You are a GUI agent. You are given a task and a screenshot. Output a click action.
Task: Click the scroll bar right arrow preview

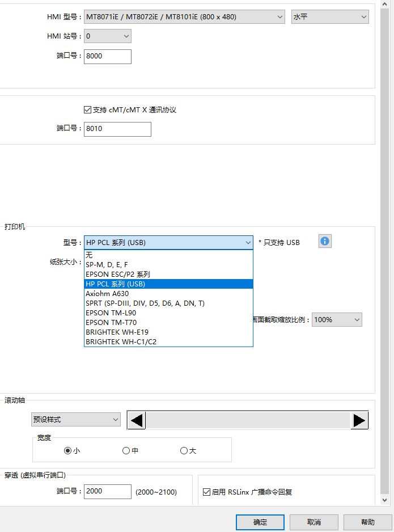coord(359,420)
